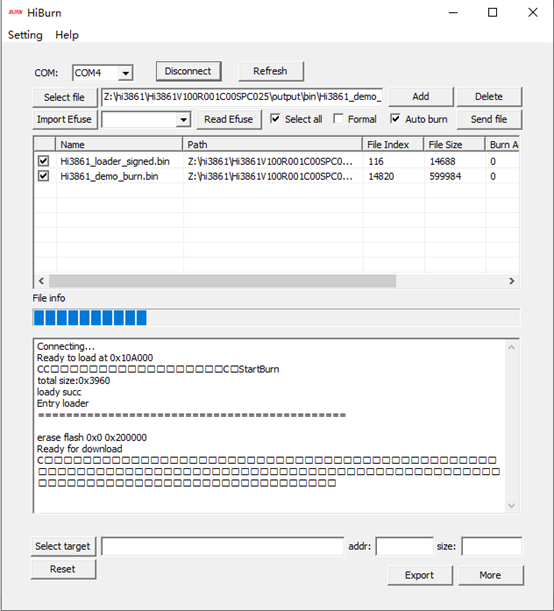The height and width of the screenshot is (611, 554).
Task: Expand the COM port dropdown
Action: pos(125,73)
